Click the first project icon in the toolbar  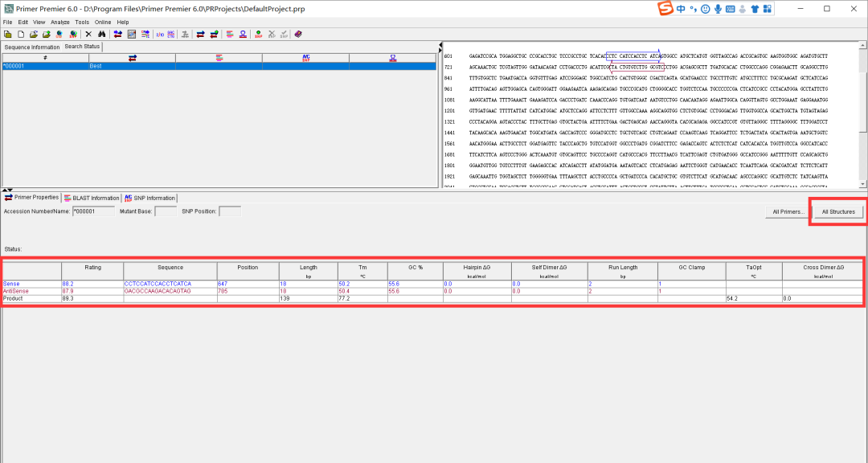click(x=8, y=35)
